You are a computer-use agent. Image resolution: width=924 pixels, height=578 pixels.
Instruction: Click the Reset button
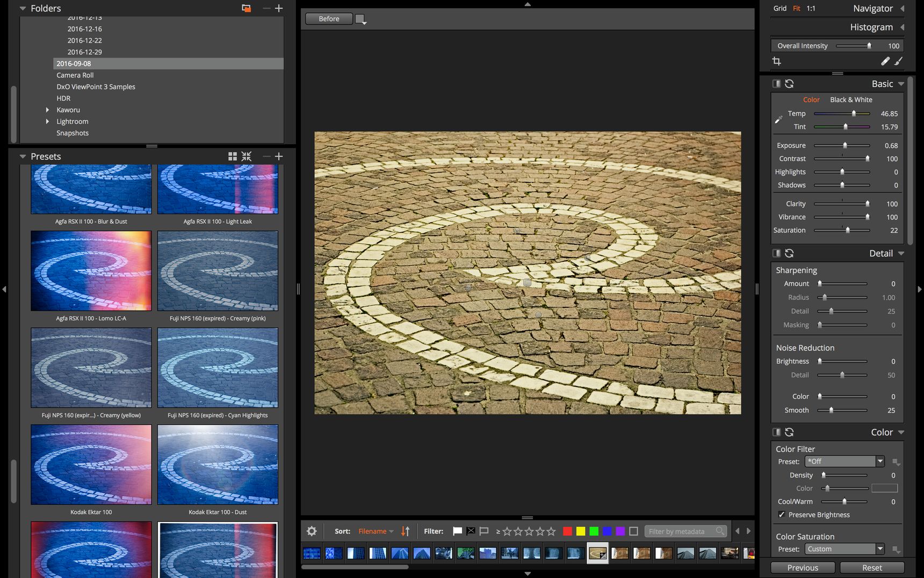tap(872, 568)
